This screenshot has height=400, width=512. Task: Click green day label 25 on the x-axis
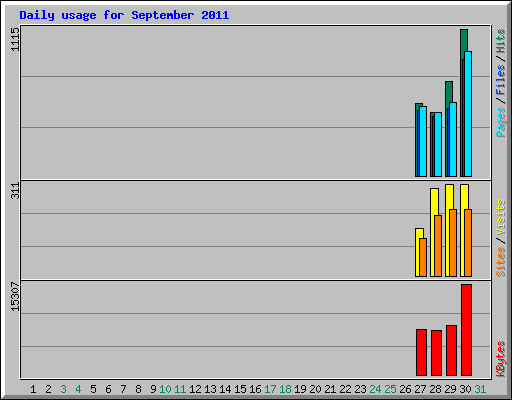pyautogui.click(x=390, y=389)
